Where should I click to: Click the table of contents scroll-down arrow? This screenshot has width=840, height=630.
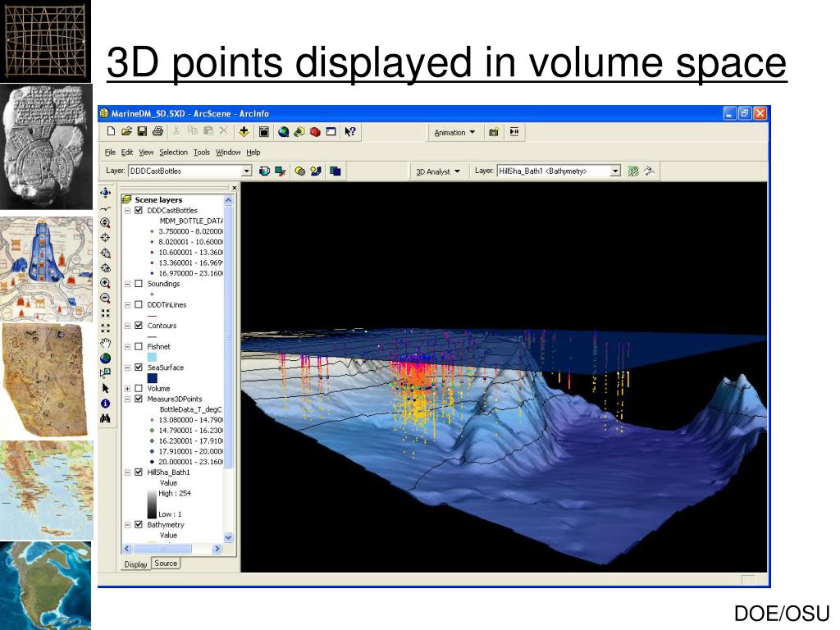(228, 537)
